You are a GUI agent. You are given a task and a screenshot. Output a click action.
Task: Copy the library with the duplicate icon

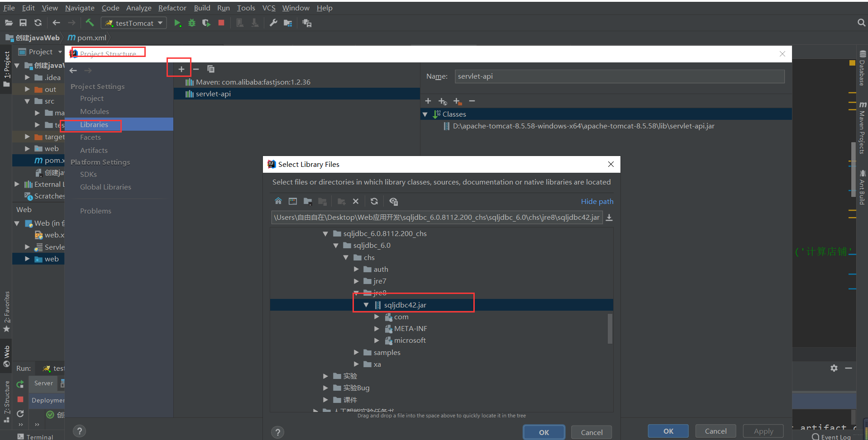(211, 69)
